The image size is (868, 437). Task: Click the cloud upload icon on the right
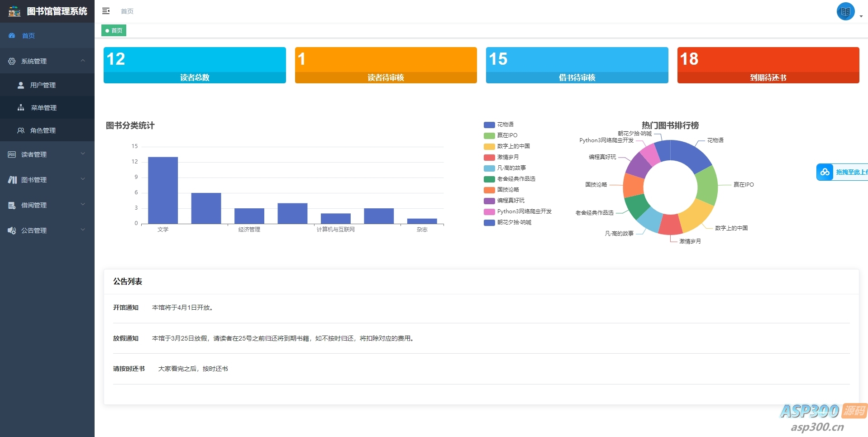[825, 172]
